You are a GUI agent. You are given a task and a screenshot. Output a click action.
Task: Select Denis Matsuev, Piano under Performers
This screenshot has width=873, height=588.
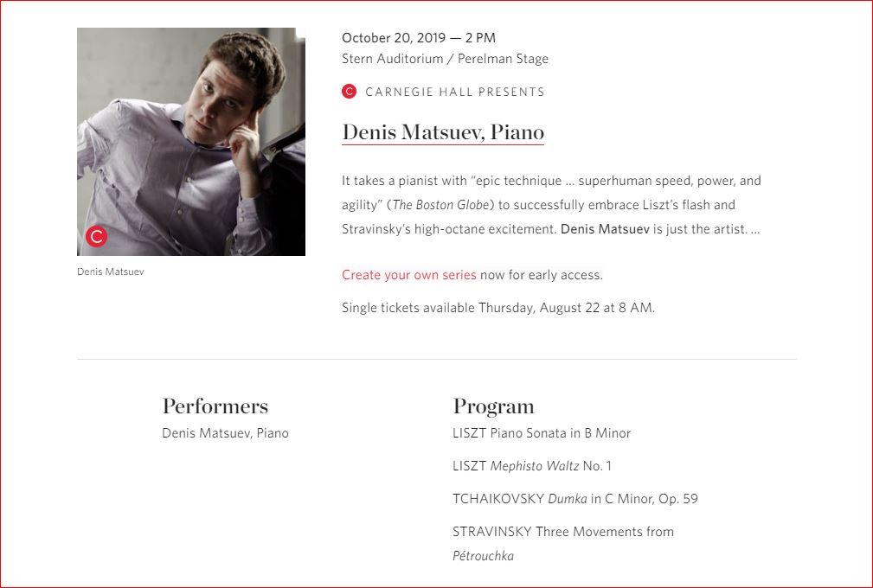pyautogui.click(x=225, y=433)
